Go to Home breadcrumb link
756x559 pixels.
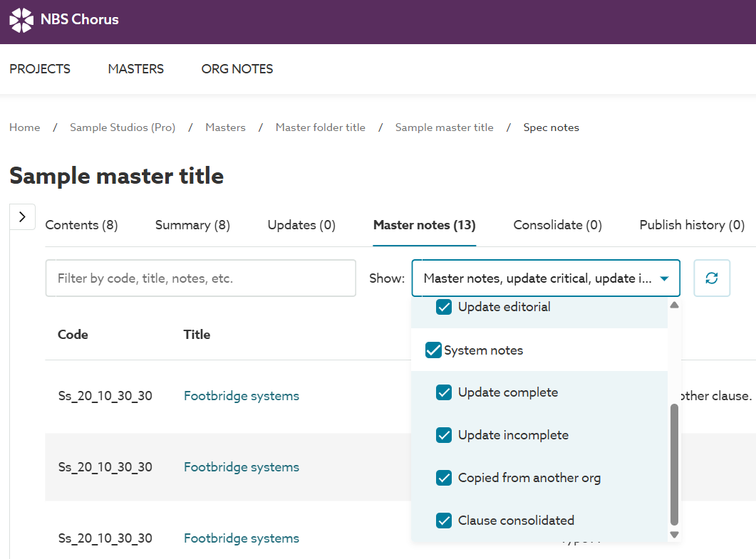[25, 127]
